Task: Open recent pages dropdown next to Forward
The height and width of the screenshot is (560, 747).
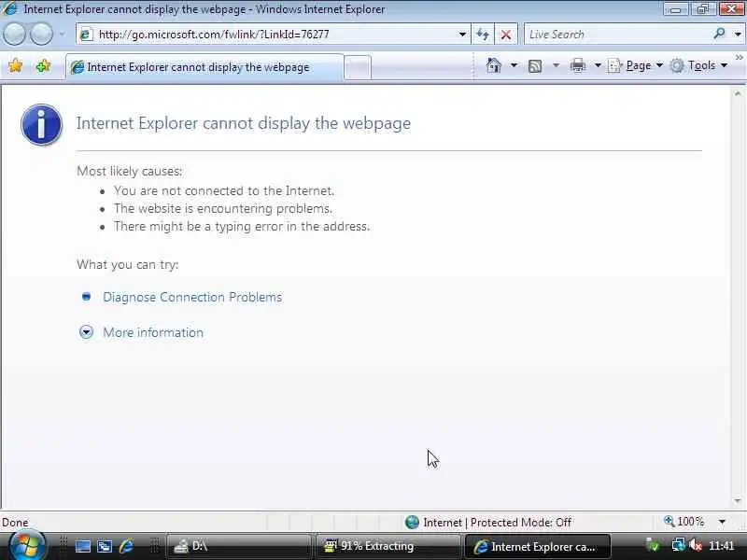Action: [62, 35]
